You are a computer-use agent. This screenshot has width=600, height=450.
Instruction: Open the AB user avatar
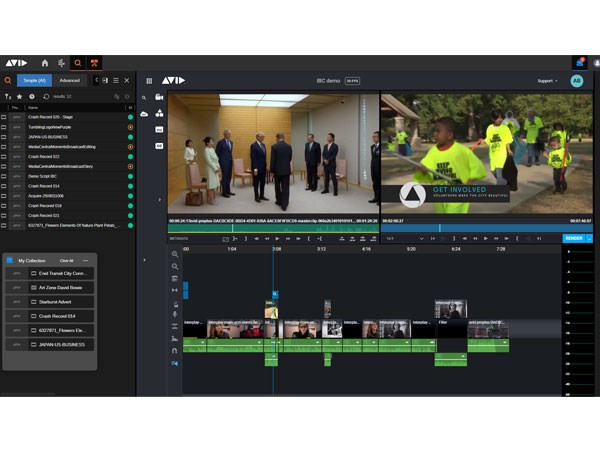pos(576,80)
